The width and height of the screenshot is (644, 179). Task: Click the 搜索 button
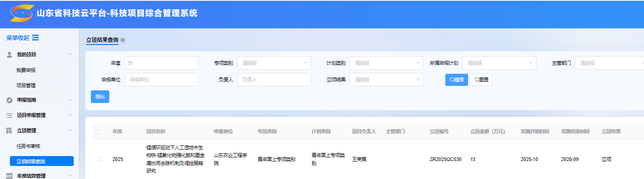tap(457, 80)
